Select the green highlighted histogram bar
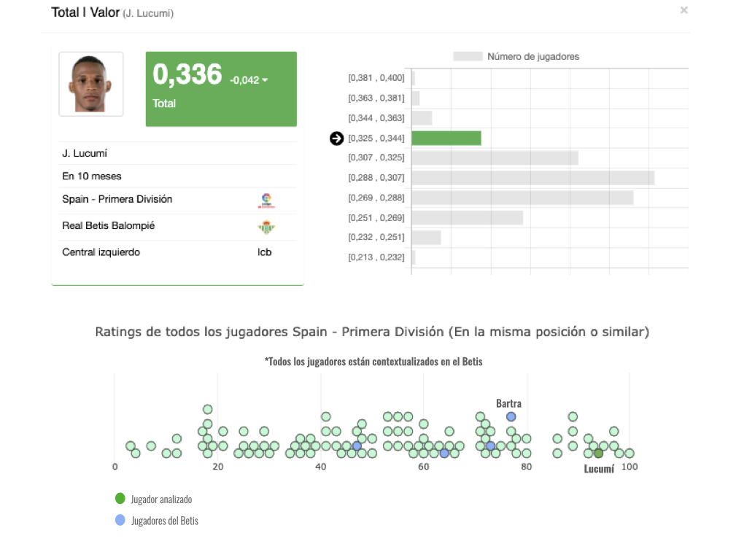 (x=446, y=139)
